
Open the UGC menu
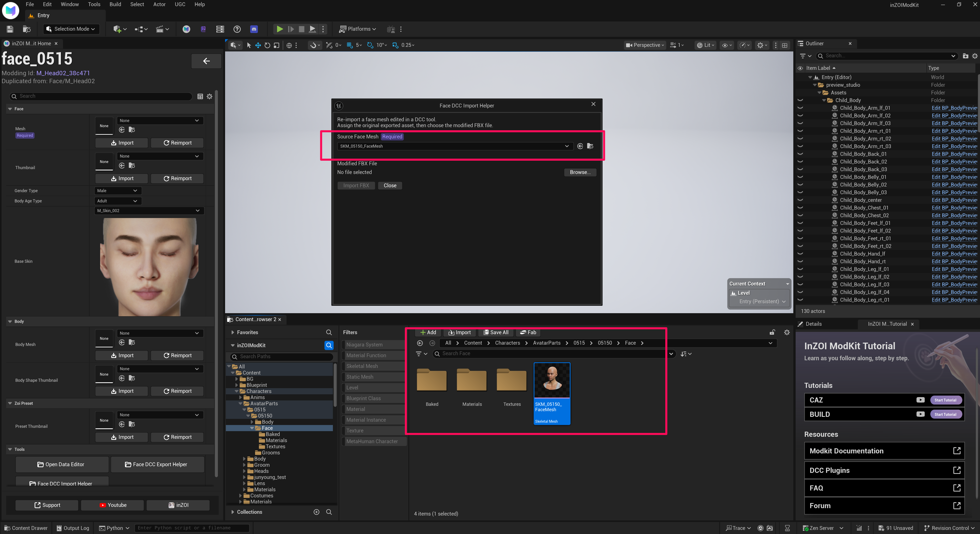point(180,4)
